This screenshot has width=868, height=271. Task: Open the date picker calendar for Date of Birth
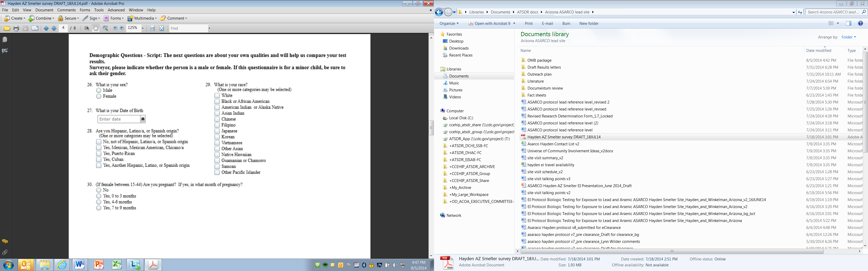coord(143,119)
